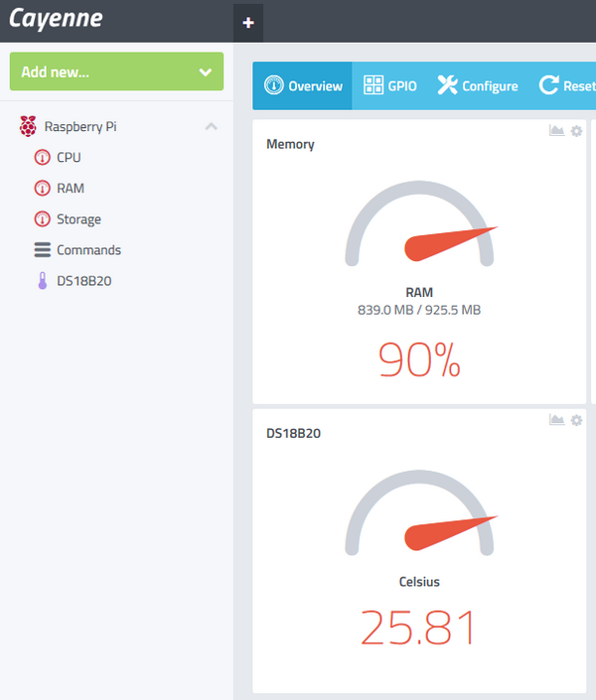
Task: Click the Add new chevron arrow
Action: pyautogui.click(x=206, y=71)
